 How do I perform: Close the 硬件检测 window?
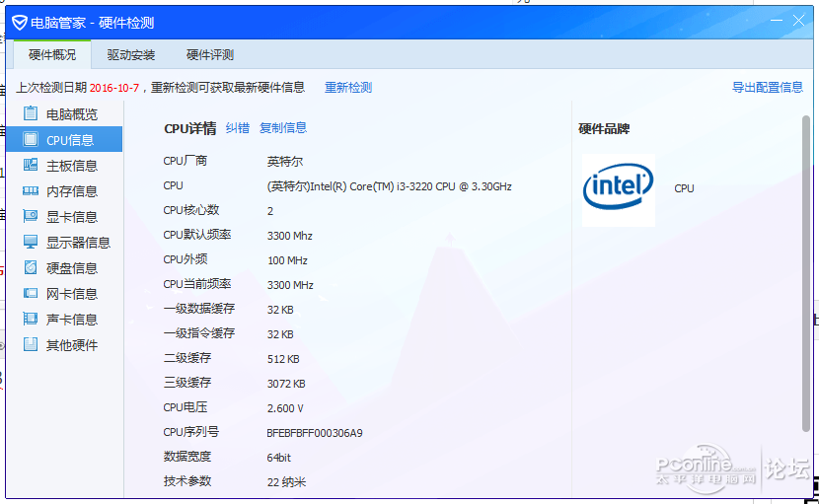tap(798, 21)
